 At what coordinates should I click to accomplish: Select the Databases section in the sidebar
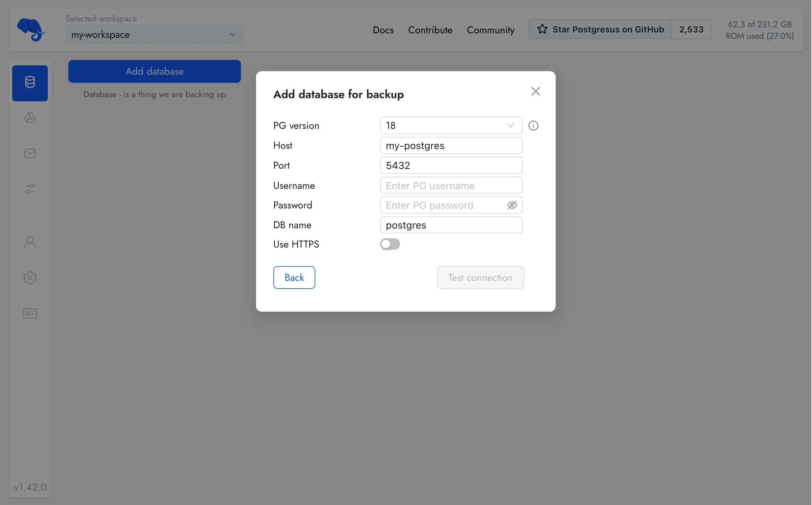click(x=30, y=83)
